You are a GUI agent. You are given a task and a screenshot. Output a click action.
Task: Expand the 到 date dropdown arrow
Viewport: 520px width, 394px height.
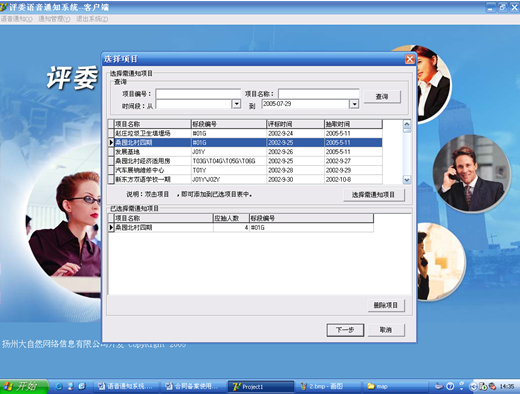coord(354,104)
